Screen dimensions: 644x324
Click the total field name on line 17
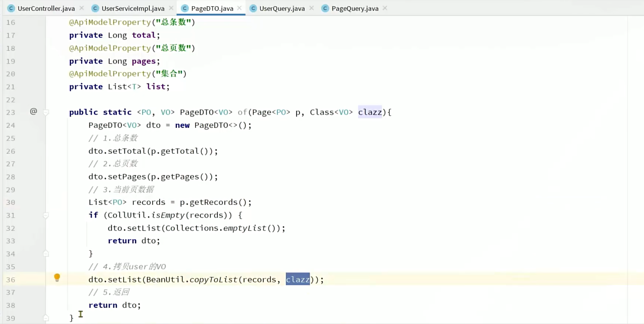144,35
